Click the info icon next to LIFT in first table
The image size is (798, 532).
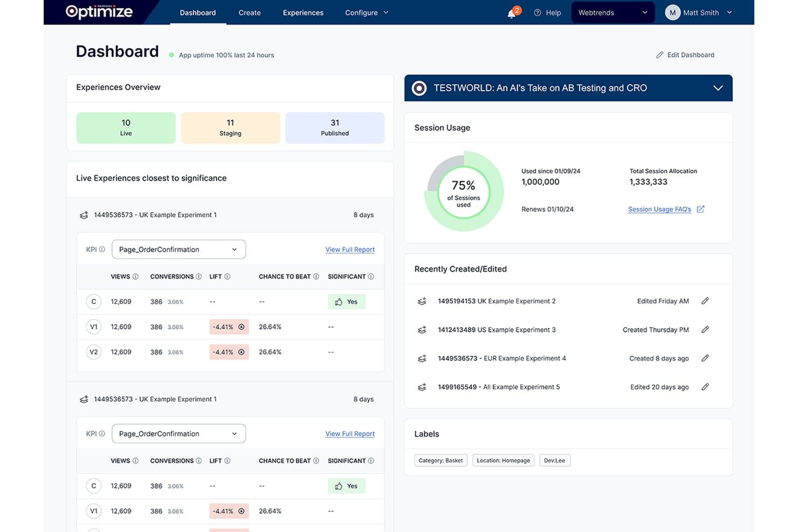tap(227, 277)
